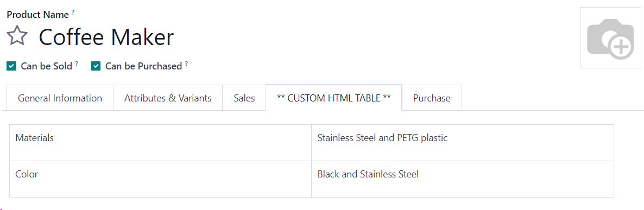The width and height of the screenshot is (644, 210).
Task: Uncheck the Can be Sold checkbox
Action: pyautogui.click(x=11, y=66)
